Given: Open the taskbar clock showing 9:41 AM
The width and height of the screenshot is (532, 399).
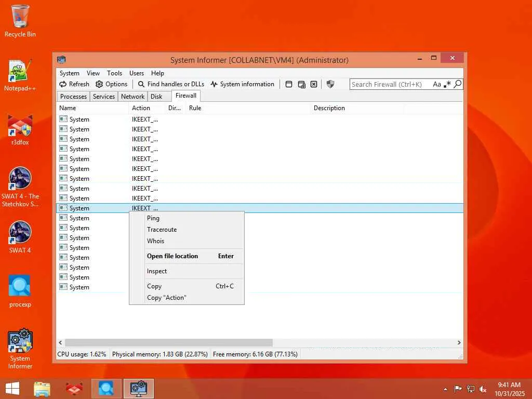Looking at the screenshot, I should click(509, 389).
